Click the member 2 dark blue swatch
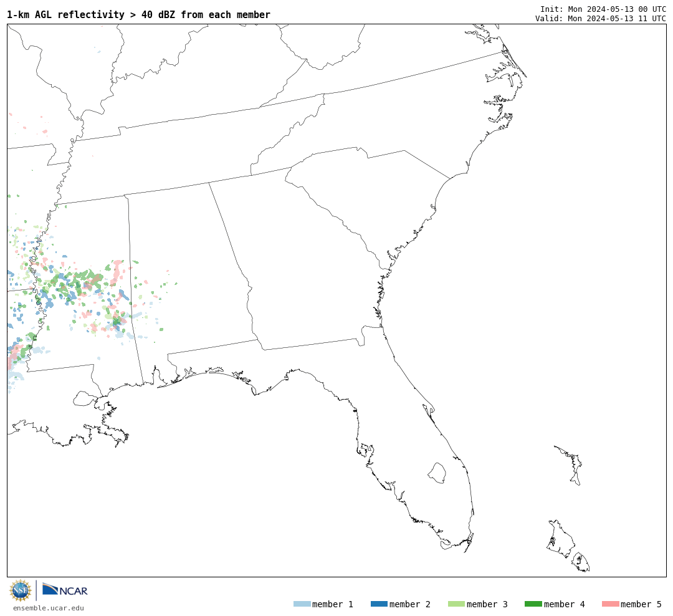This screenshot has width=673, height=616. tap(379, 604)
